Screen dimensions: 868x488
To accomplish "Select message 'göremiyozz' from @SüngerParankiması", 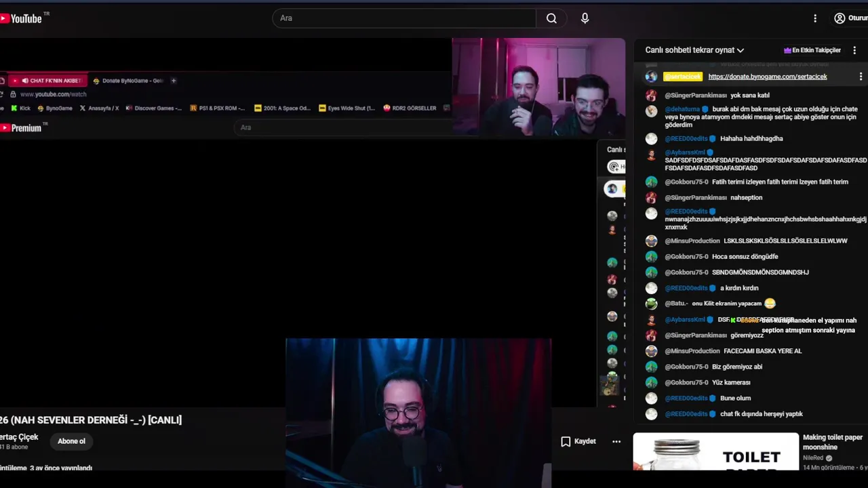I will coord(747,335).
